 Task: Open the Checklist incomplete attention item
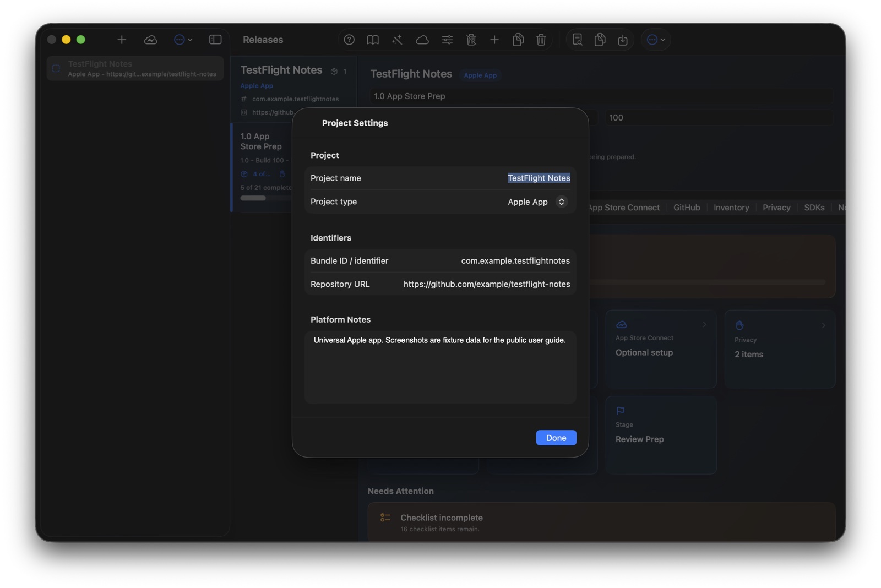coord(602,522)
